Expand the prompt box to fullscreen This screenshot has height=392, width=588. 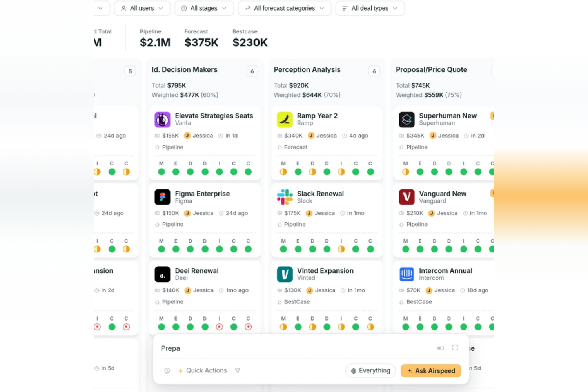coord(455,348)
